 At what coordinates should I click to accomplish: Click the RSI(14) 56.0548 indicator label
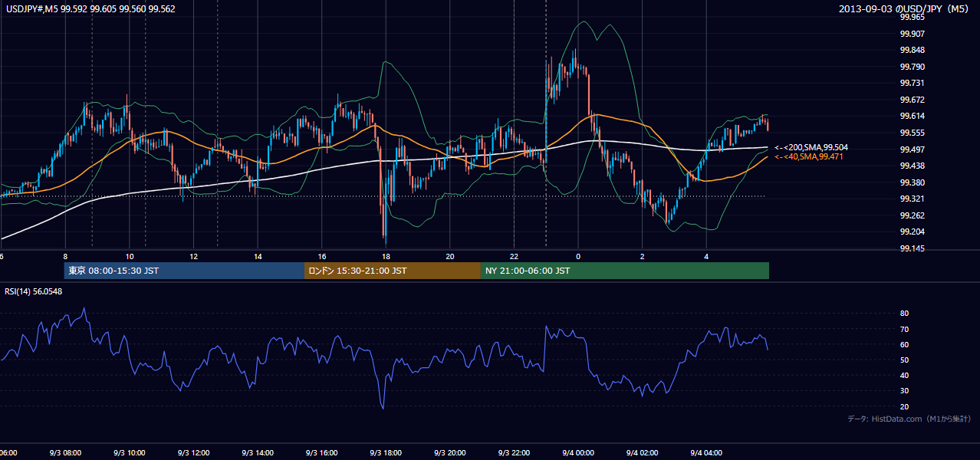34,291
